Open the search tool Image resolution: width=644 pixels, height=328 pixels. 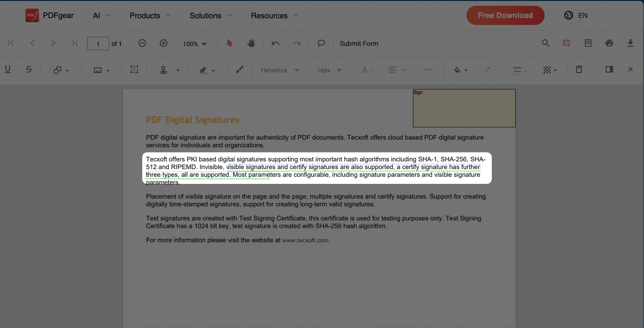545,44
